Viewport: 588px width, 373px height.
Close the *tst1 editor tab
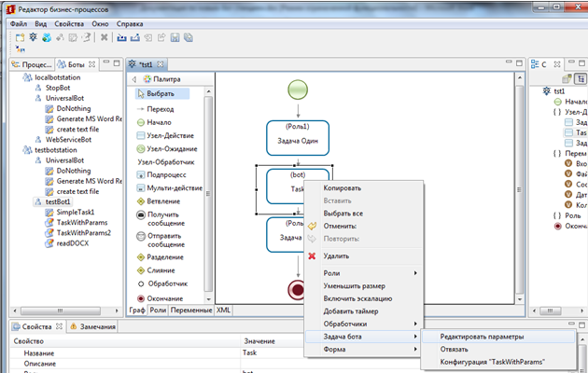[161, 64]
